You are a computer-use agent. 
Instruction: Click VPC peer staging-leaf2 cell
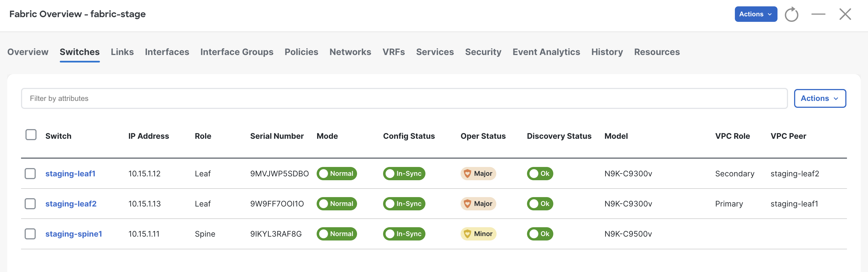795,174
